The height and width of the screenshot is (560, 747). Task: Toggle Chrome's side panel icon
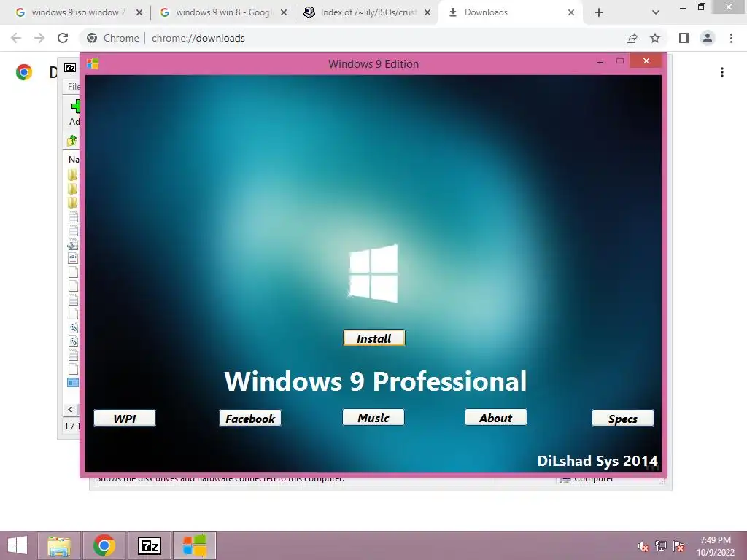click(x=684, y=38)
